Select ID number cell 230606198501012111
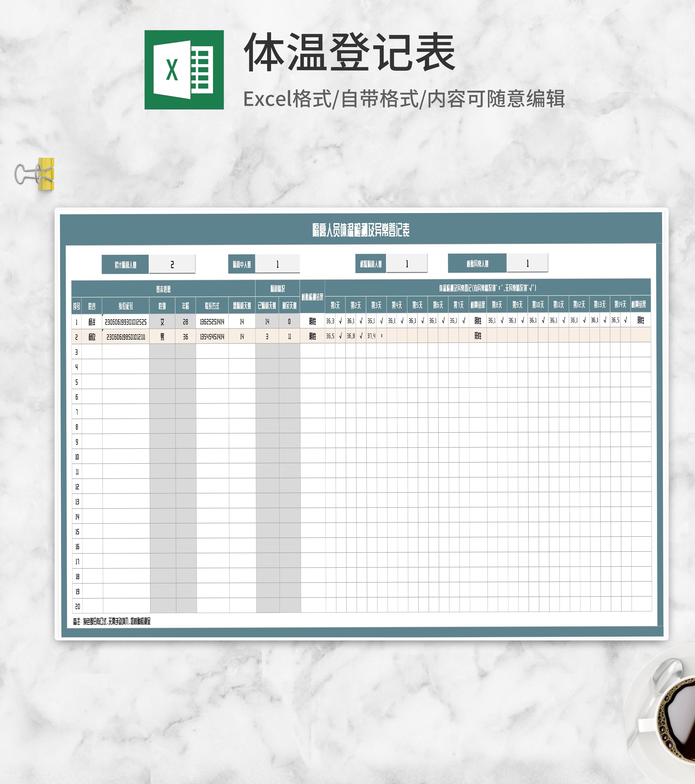 [125, 337]
